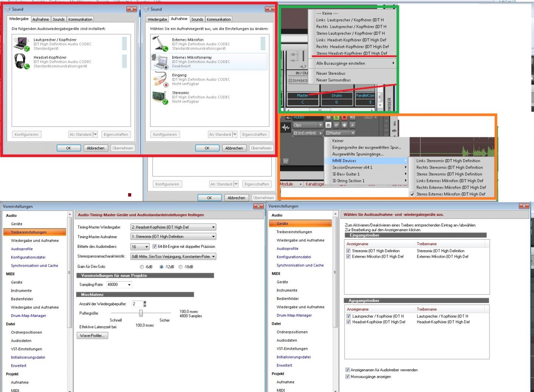The width and height of the screenshot is (534, 392).
Task: Click OK in the Sound playback devices window
Action: point(69,148)
